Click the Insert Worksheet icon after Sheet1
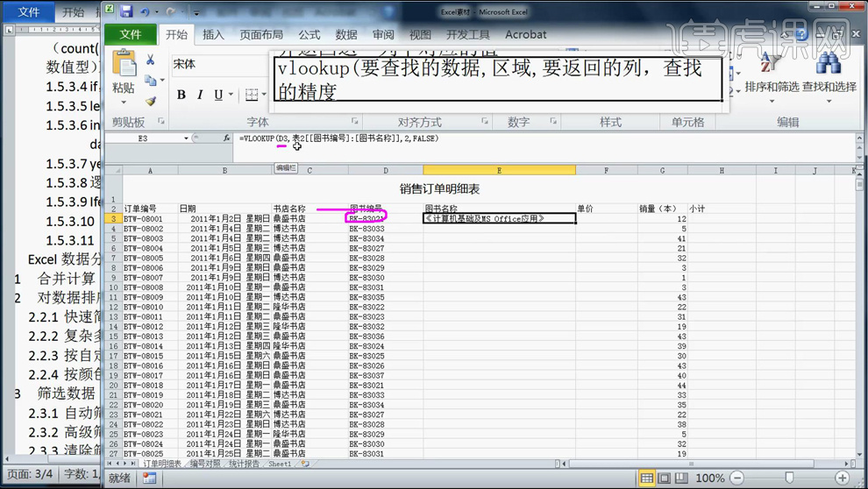868x489 pixels. (305, 464)
